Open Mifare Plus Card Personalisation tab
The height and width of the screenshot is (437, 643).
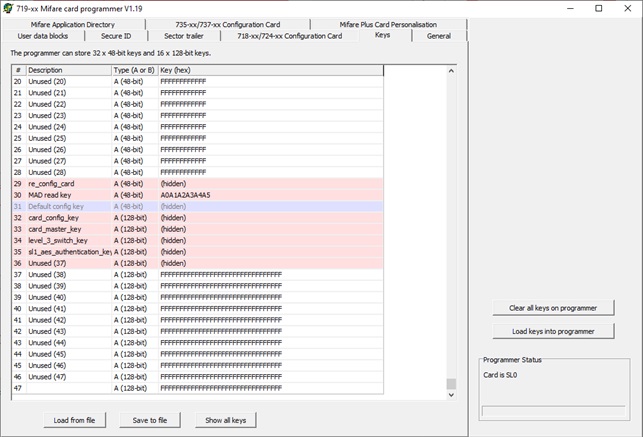point(388,25)
